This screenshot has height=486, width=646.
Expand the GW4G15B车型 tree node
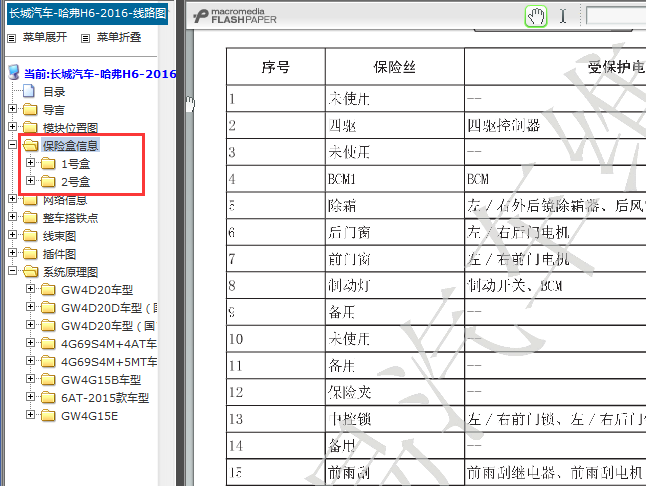[30, 379]
